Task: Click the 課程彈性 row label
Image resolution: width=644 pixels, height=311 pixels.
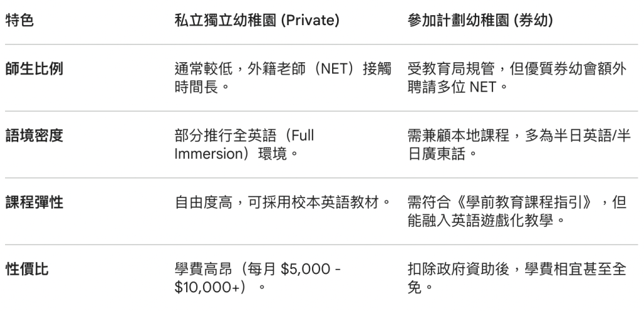Action: click(x=34, y=202)
